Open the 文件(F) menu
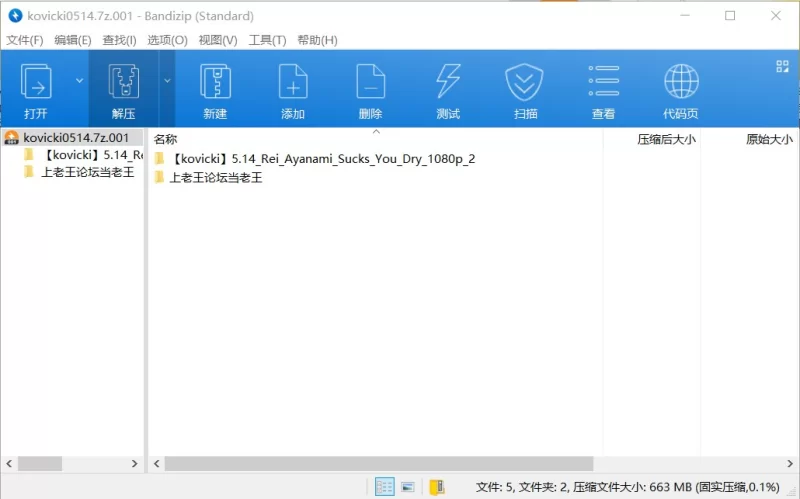 point(24,40)
